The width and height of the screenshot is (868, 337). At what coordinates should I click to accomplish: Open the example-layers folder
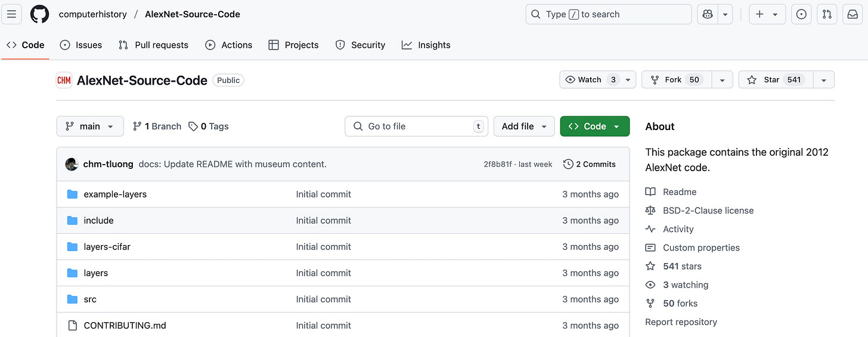pyautogui.click(x=115, y=194)
